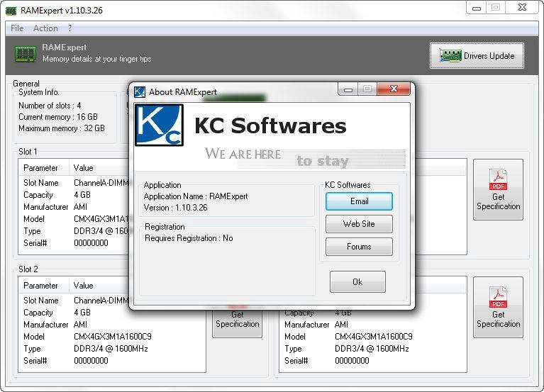The width and height of the screenshot is (544, 392).
Task: Click Requires Registration : No text
Action: (189, 238)
